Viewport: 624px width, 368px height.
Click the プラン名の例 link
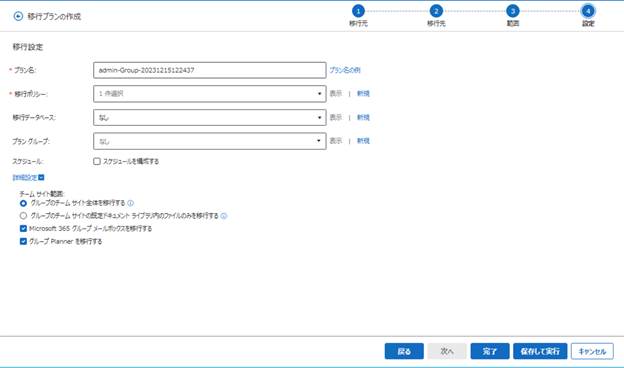coord(345,70)
